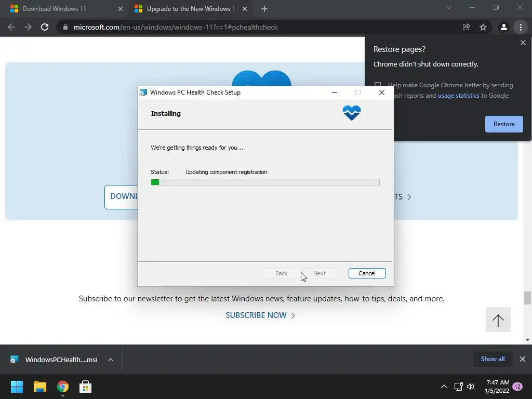This screenshot has width=532, height=399.
Task: Open the notification count badge
Action: [517, 387]
